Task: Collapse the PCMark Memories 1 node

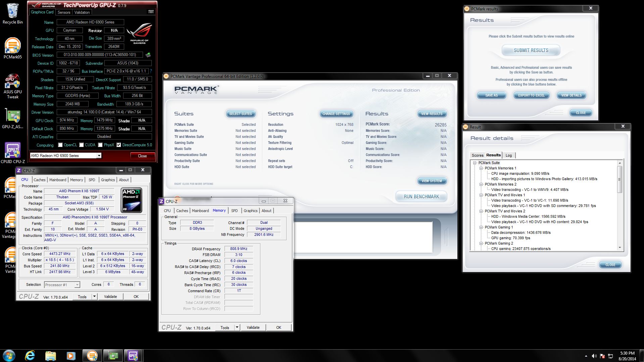Action: click(481, 168)
